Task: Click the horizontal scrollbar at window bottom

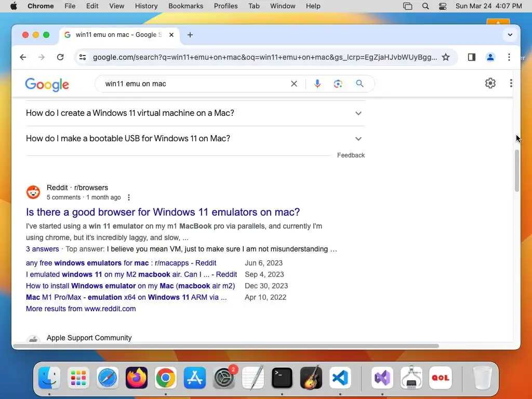Action: (226, 346)
